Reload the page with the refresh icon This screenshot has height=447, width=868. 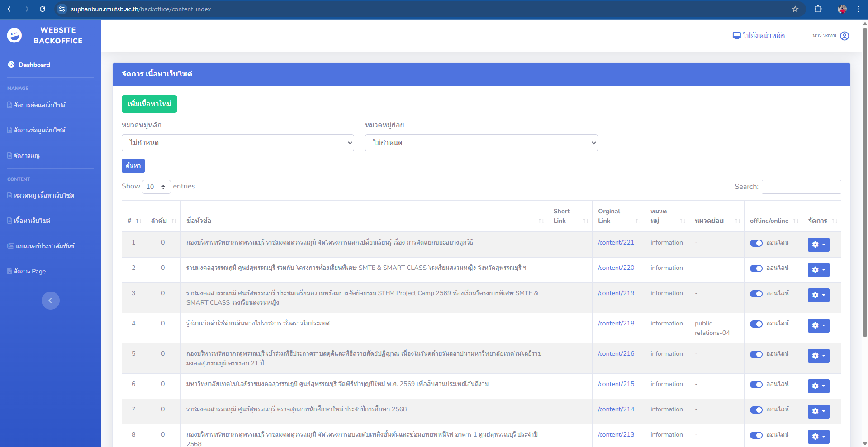pyautogui.click(x=43, y=9)
